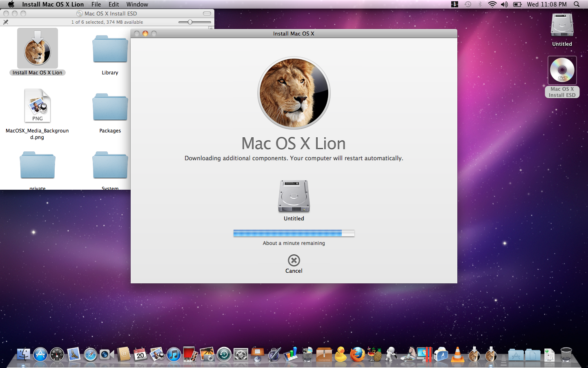Open the Install Mac OS X Lion menu
588x368 pixels.
[53, 4]
